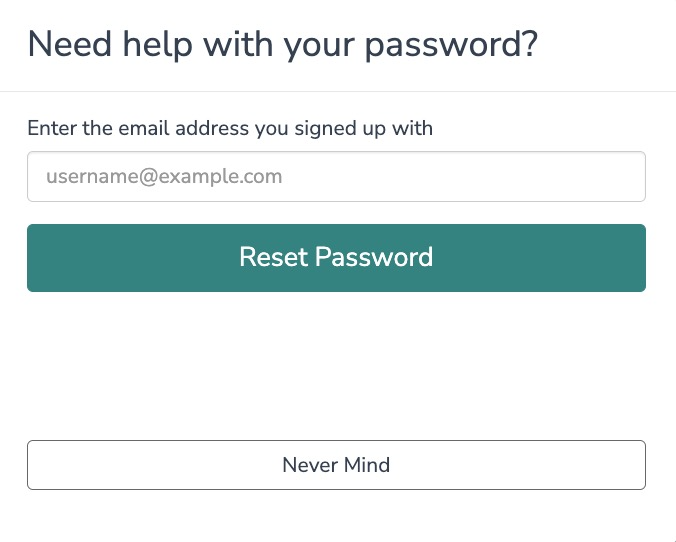Activate the signup email entry box
The width and height of the screenshot is (676, 542).
(x=336, y=177)
